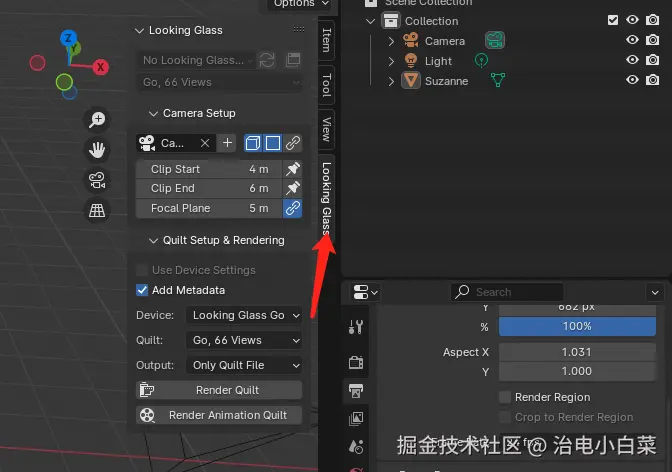Click the Aspect X value field
672x472 pixels.
[x=577, y=352]
